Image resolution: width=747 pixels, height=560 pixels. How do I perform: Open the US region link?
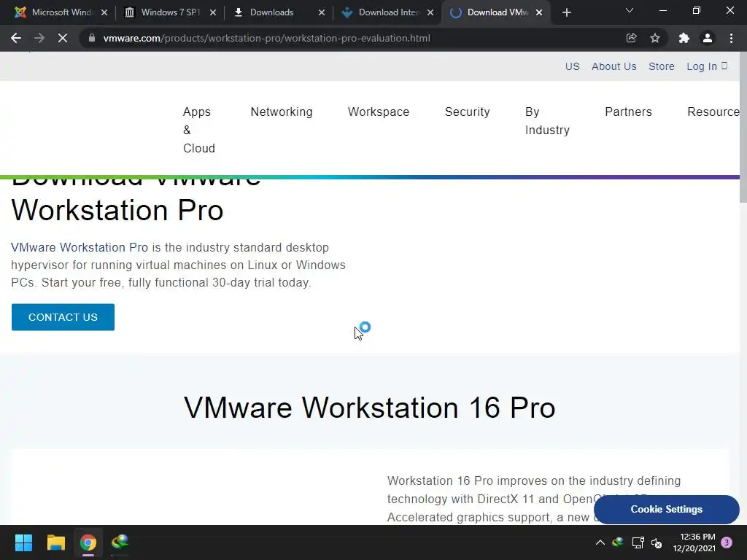click(x=572, y=66)
